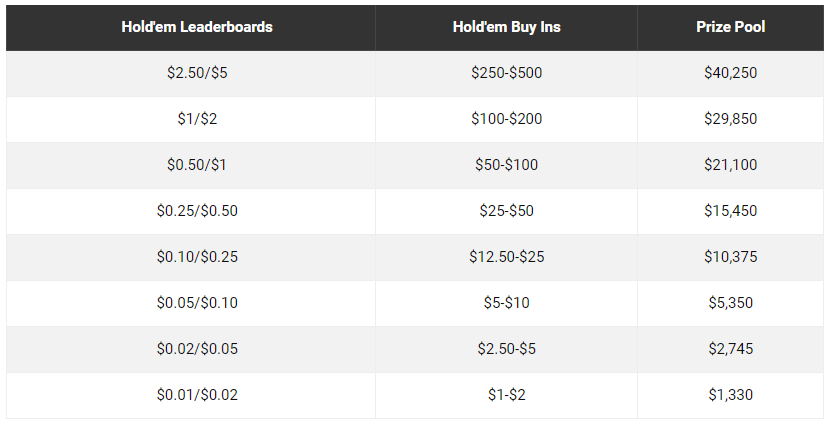Click the $15,450 prize pool value

click(x=730, y=211)
